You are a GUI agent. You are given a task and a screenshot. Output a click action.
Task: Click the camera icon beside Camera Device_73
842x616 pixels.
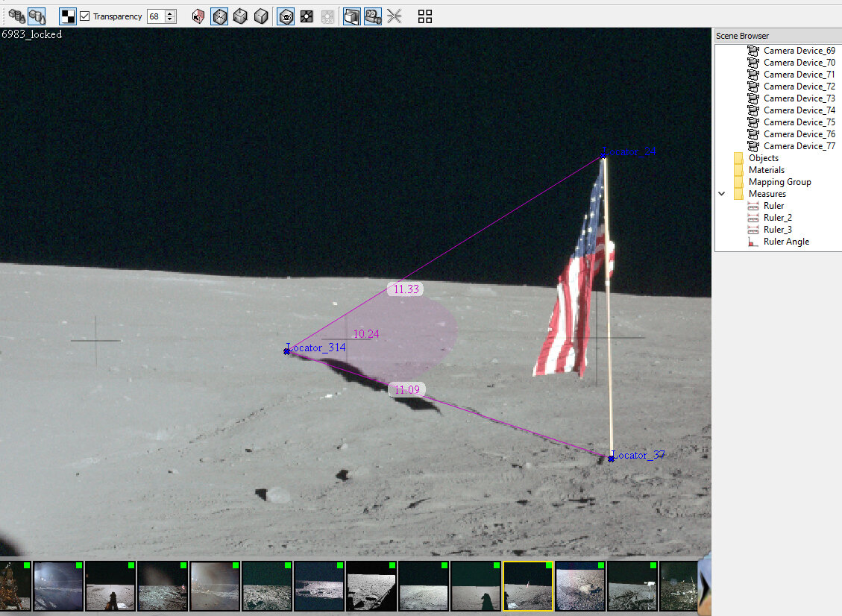coord(753,98)
